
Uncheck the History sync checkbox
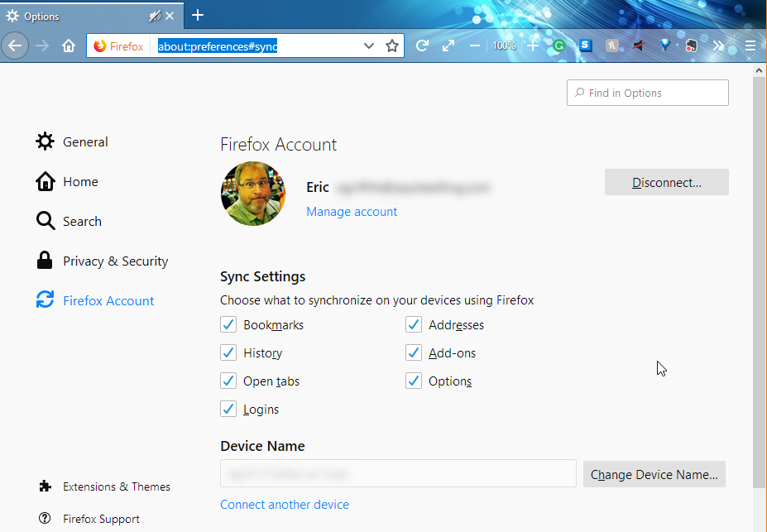pos(228,352)
